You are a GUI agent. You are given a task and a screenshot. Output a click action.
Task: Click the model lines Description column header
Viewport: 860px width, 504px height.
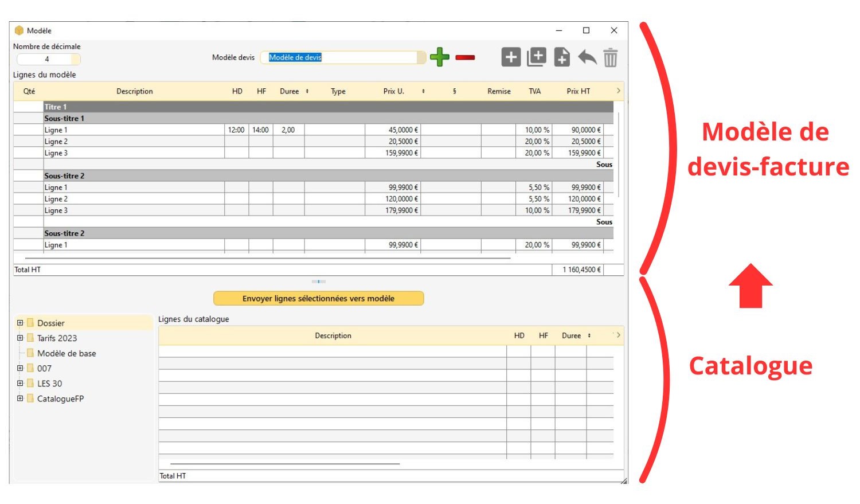click(x=135, y=91)
